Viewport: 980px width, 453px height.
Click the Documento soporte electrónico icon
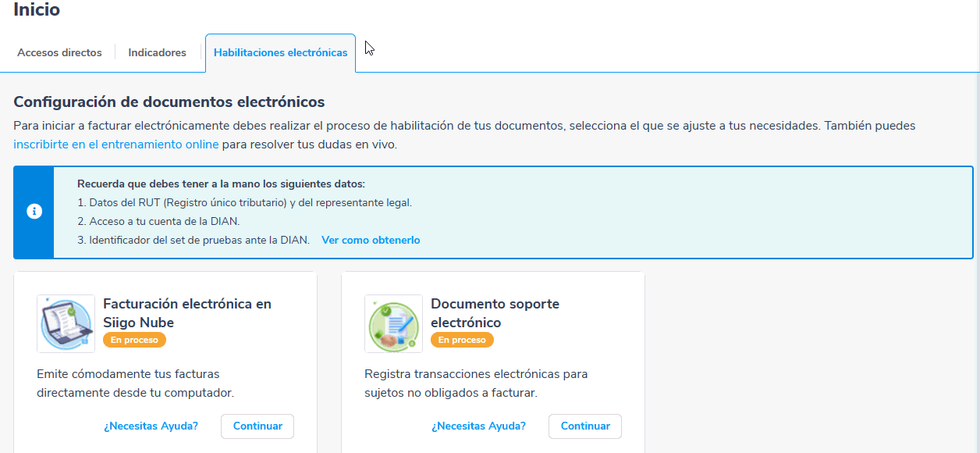pos(393,323)
